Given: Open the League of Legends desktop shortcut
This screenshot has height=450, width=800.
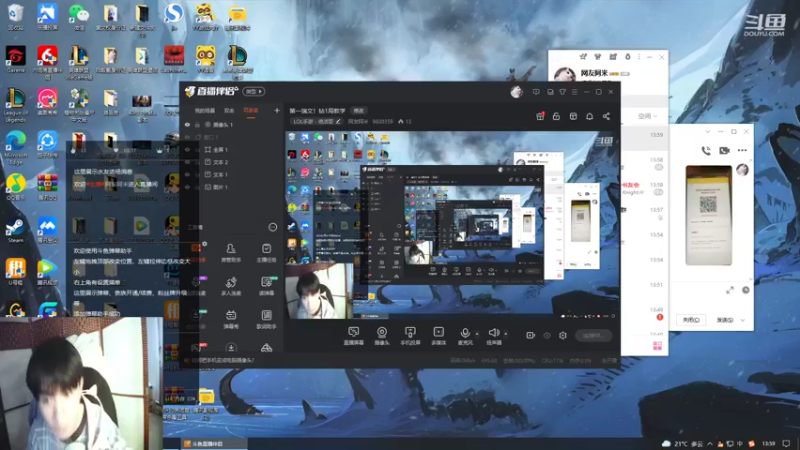Looking at the screenshot, I should tap(15, 105).
